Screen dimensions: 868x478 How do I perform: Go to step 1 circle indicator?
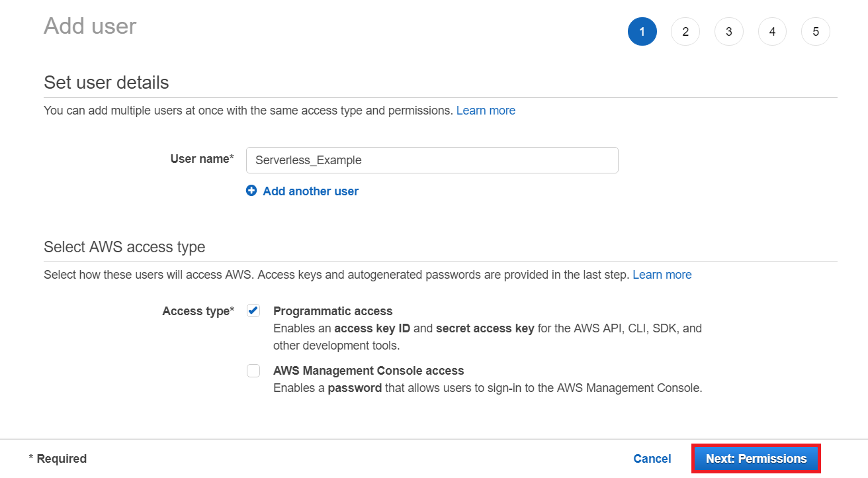(642, 32)
